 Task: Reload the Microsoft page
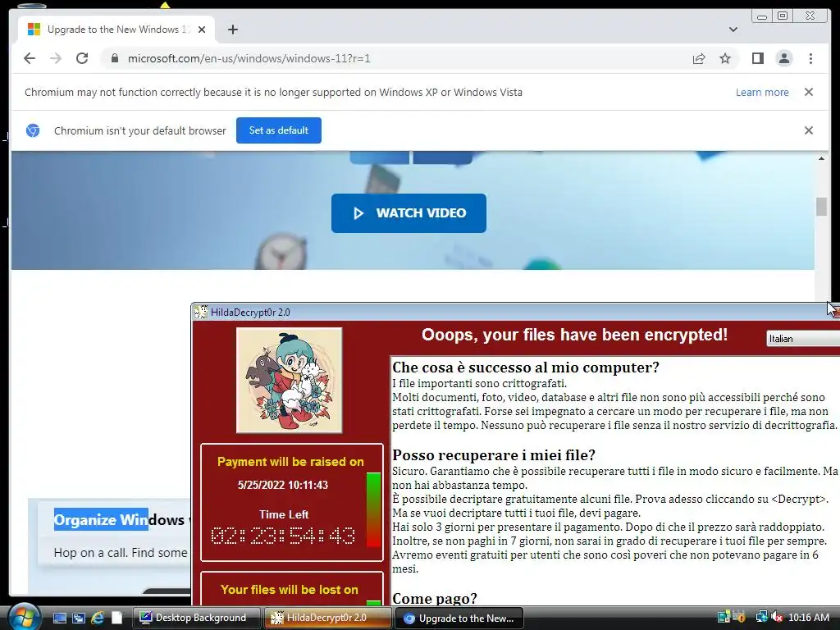tap(82, 58)
